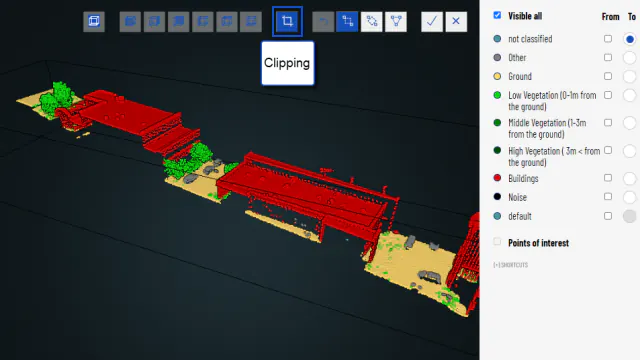
Task: Click the "Noise" class label
Action: point(518,197)
